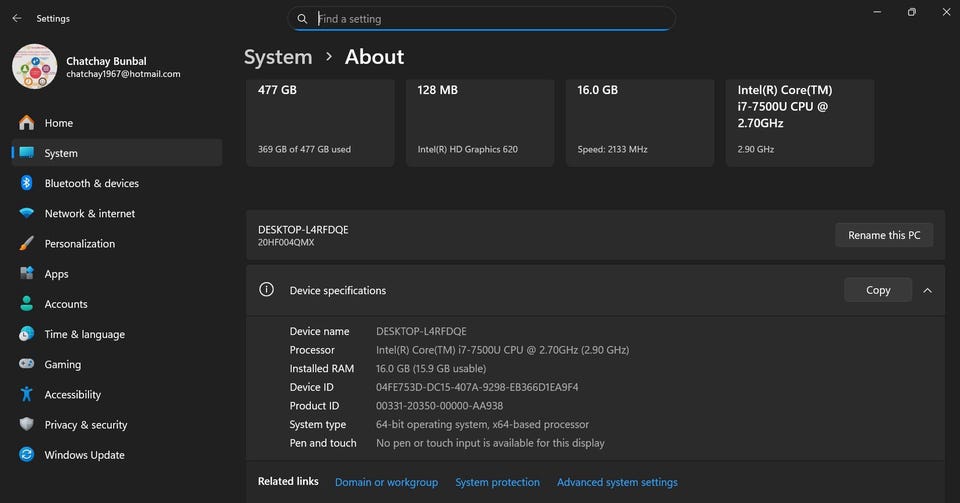The image size is (960, 503).
Task: Select the Network & internet Wi-Fi icon
Action: click(26, 214)
